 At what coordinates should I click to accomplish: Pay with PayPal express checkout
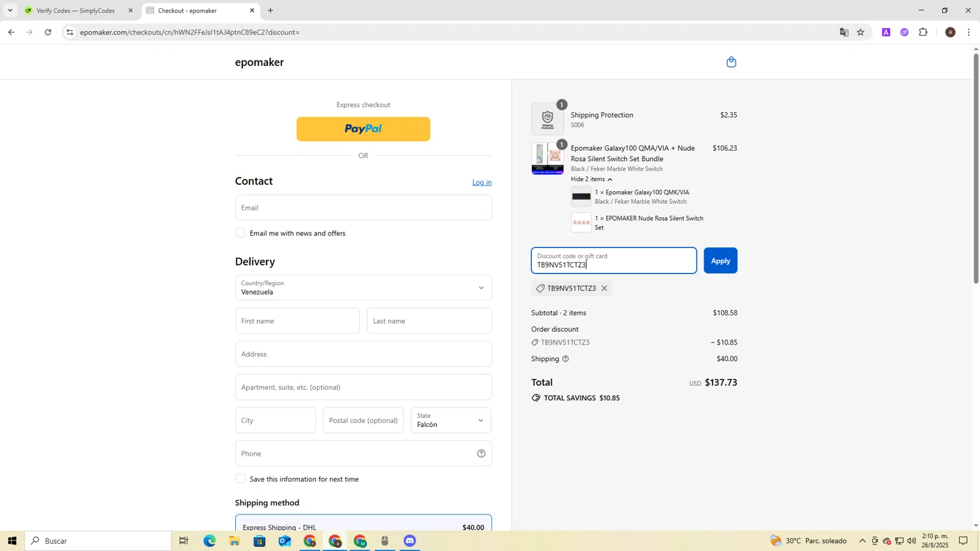(x=363, y=129)
